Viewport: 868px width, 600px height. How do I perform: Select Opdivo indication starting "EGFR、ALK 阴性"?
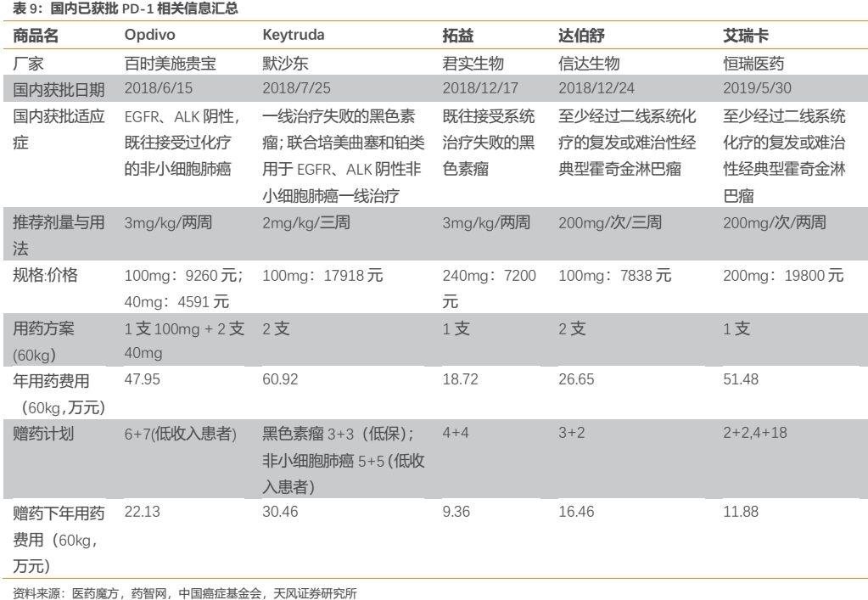point(182,143)
